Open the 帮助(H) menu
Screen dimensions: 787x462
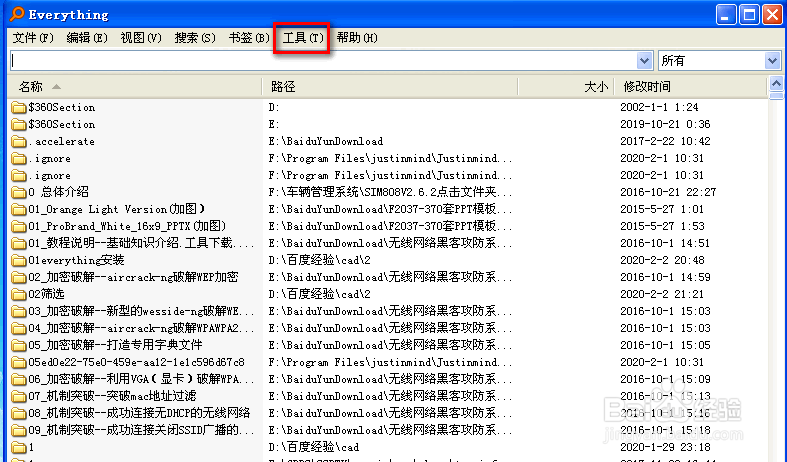tap(357, 38)
